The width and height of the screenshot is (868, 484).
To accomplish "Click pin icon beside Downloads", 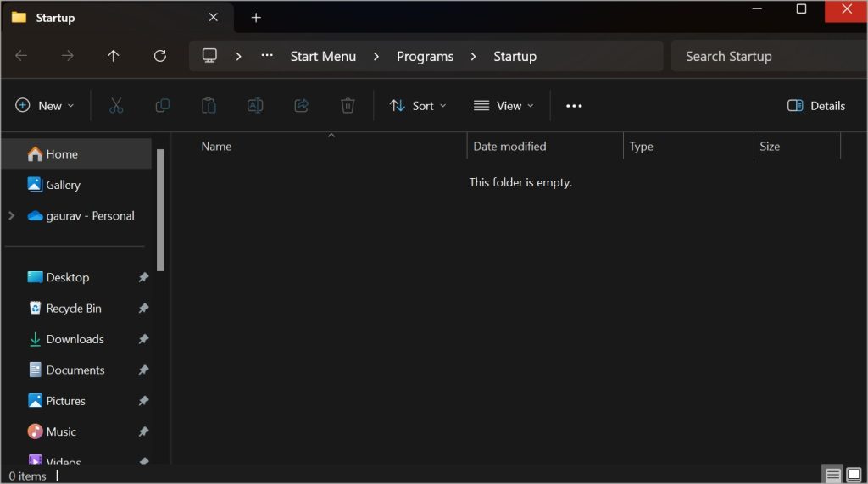I will pos(143,339).
